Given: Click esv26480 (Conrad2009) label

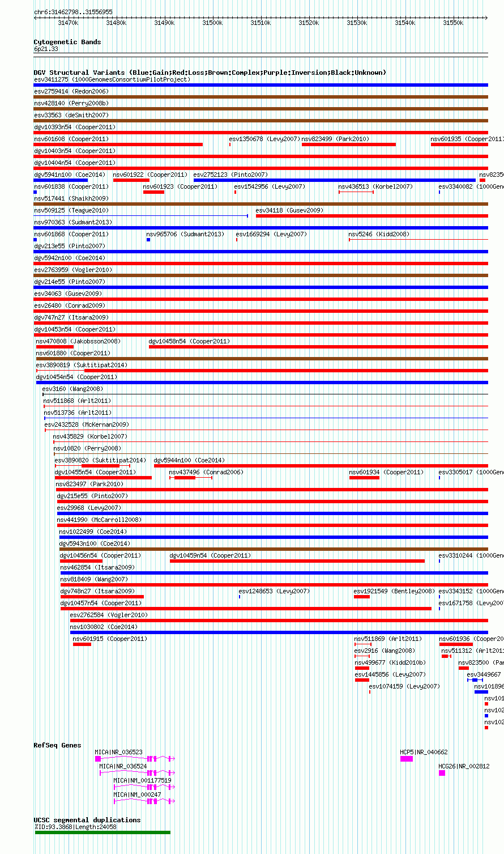Looking at the screenshot, I should point(69,305).
